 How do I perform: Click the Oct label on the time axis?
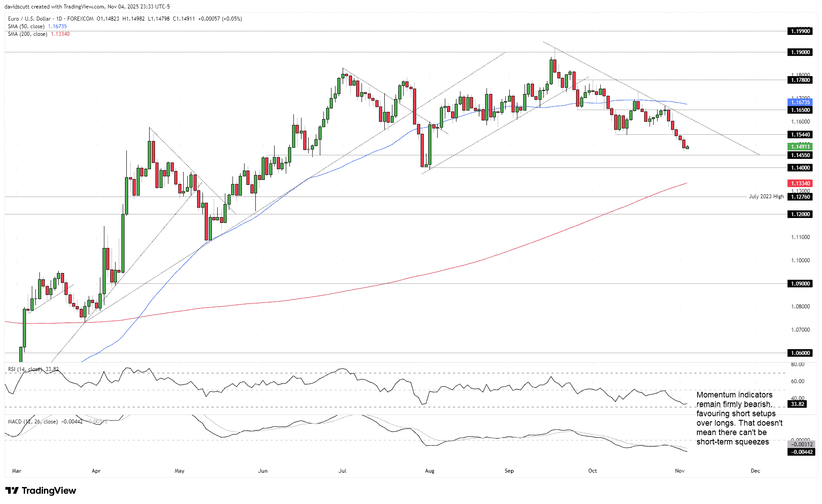[x=592, y=471]
